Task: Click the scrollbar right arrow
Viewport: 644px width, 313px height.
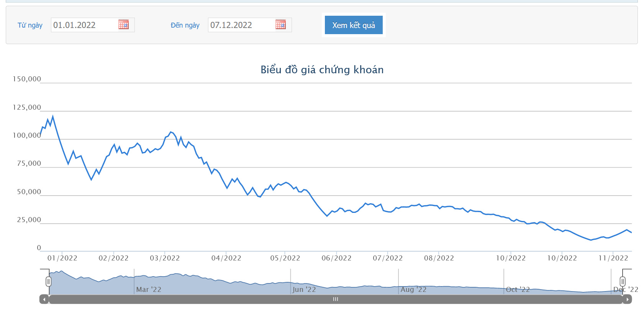Action: (627, 299)
